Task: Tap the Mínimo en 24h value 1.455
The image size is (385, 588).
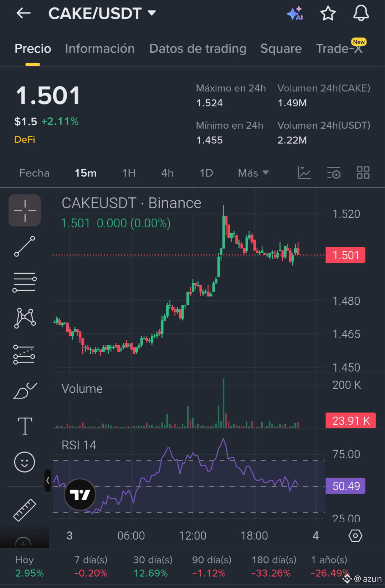Action: pos(210,140)
